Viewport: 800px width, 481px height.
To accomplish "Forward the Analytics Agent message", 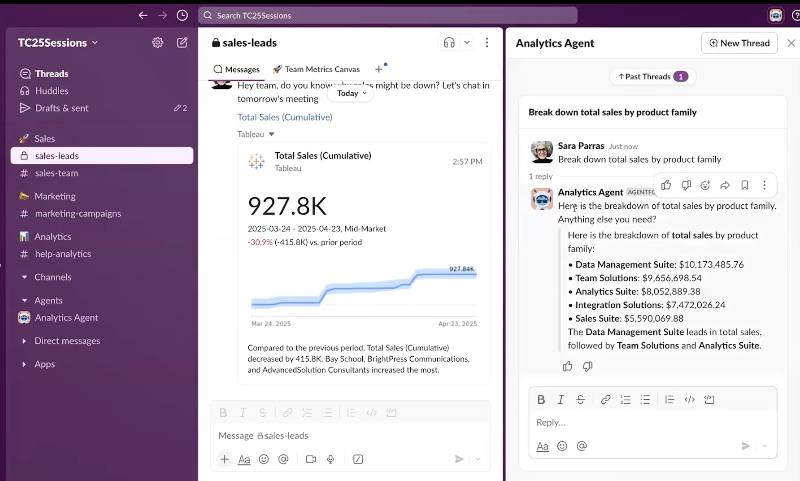I will [x=725, y=185].
